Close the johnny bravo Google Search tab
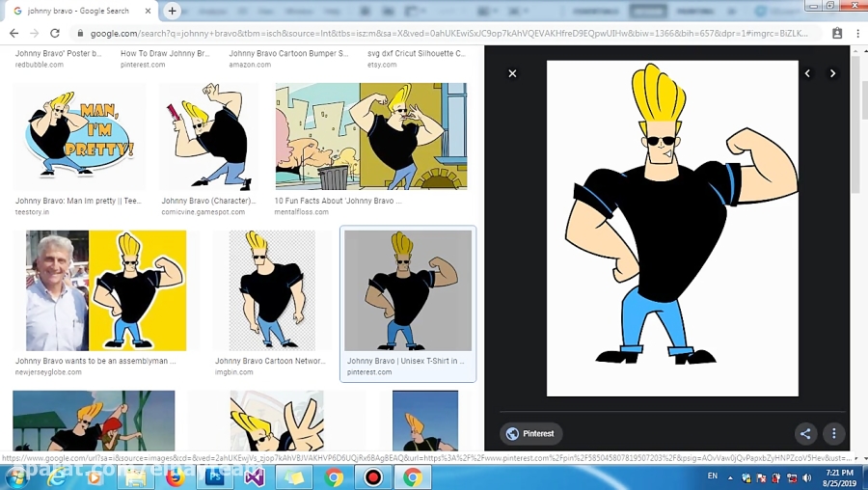The width and height of the screenshot is (868, 490). [x=148, y=11]
